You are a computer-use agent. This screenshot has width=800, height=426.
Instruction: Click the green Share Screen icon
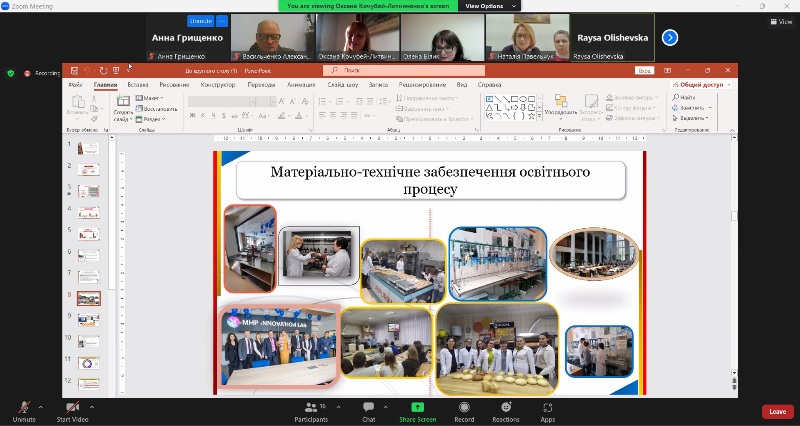click(417, 408)
